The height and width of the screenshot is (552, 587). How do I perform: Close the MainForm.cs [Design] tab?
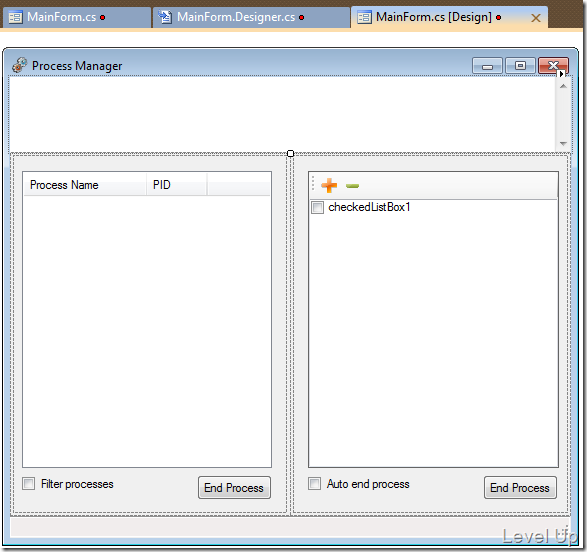pos(536,18)
